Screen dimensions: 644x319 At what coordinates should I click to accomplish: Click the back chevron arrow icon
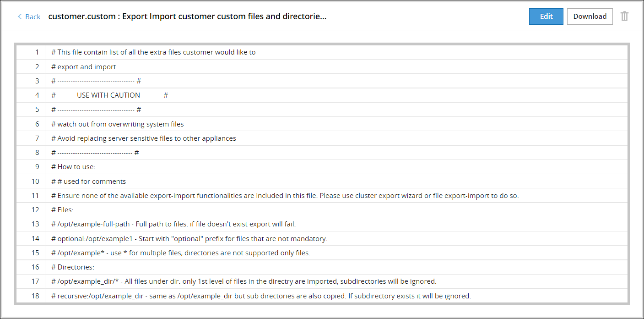[x=19, y=16]
